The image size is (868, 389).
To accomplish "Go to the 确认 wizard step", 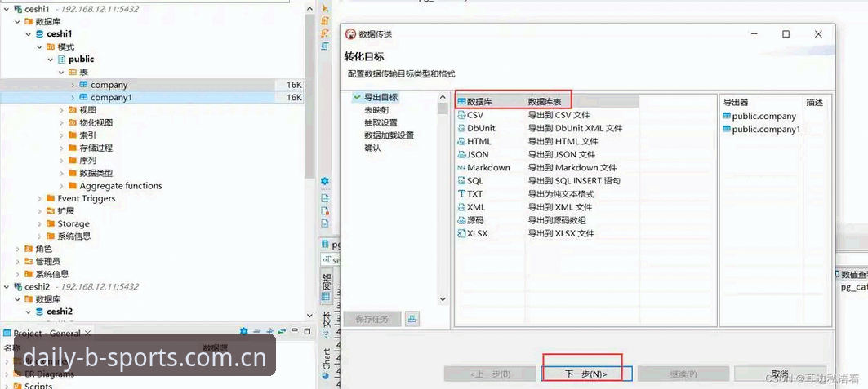I will pyautogui.click(x=372, y=148).
